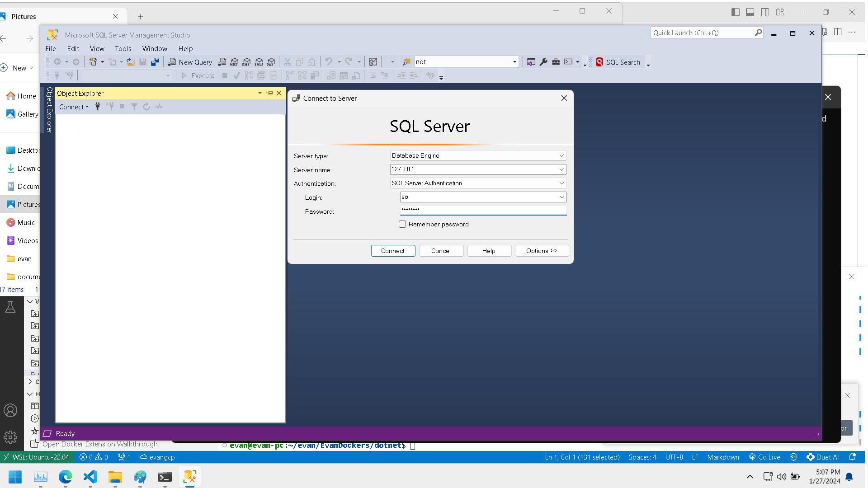Open the Tools menu
Screen dimensions: 868x488
123,49
